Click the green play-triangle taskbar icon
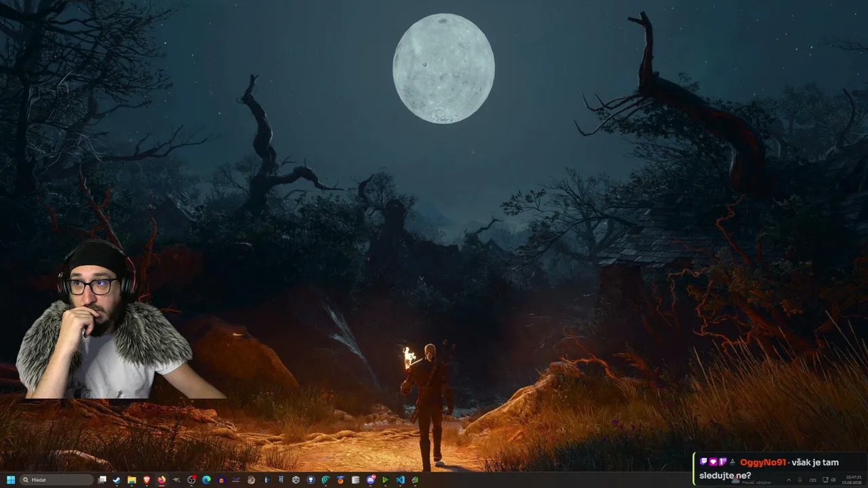The height and width of the screenshot is (488, 868). (x=386, y=480)
